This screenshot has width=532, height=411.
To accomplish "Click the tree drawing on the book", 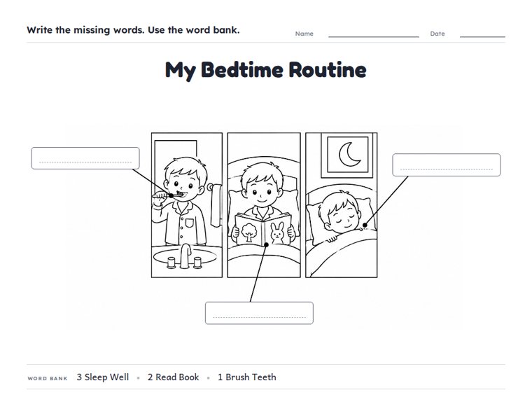I will pos(249,232).
